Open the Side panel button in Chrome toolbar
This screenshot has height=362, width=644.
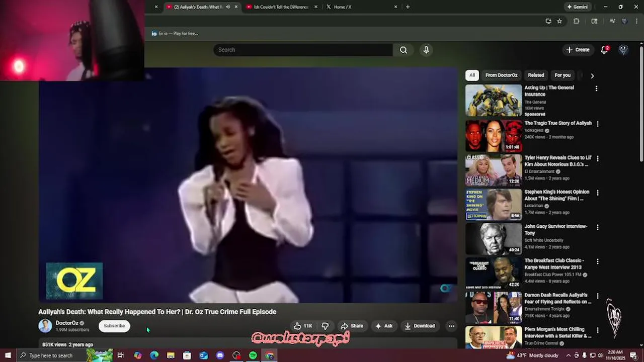click(595, 21)
